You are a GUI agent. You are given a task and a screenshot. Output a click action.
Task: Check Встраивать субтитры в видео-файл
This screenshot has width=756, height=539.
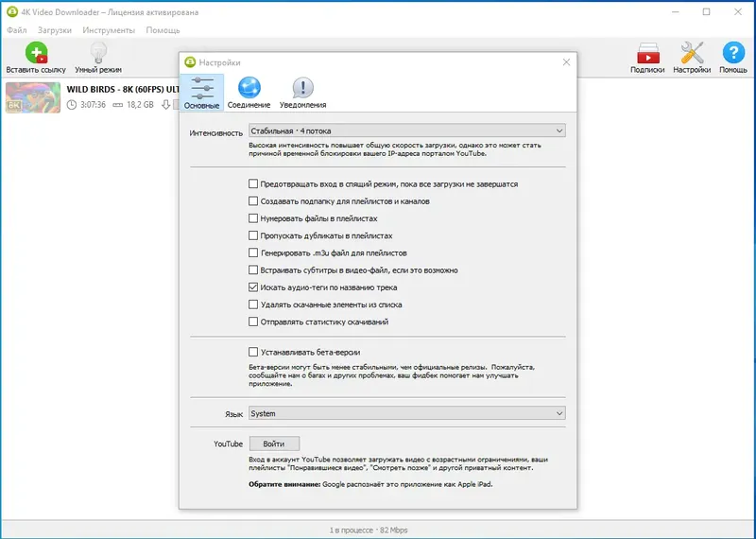253,270
